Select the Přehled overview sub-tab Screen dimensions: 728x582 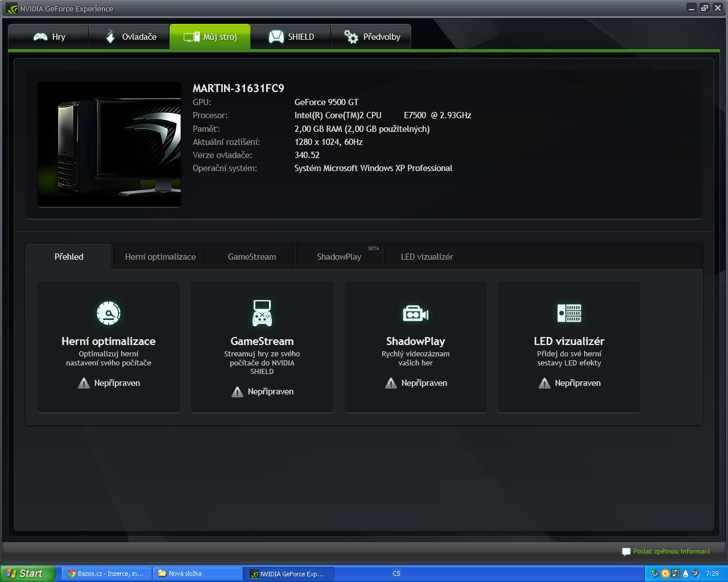69,257
